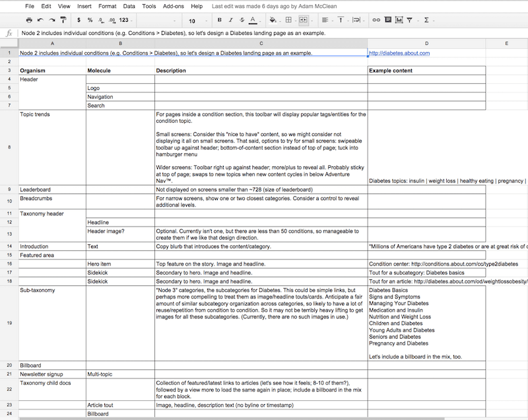Insert a link

point(376,20)
